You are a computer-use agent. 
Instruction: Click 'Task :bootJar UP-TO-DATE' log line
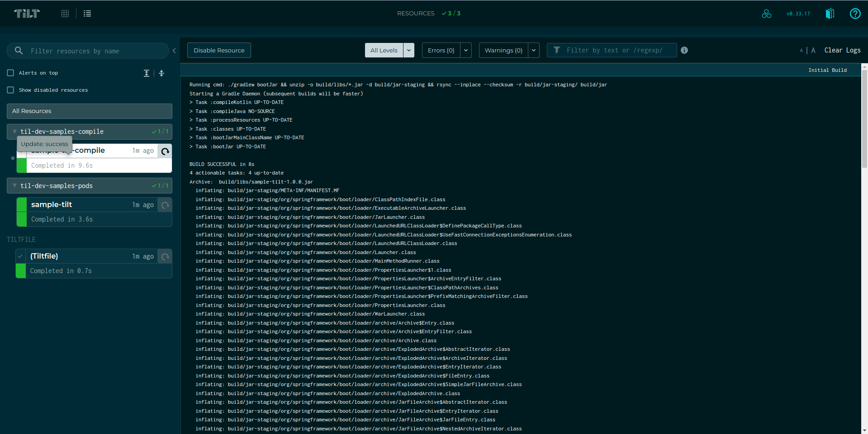pyautogui.click(x=228, y=146)
